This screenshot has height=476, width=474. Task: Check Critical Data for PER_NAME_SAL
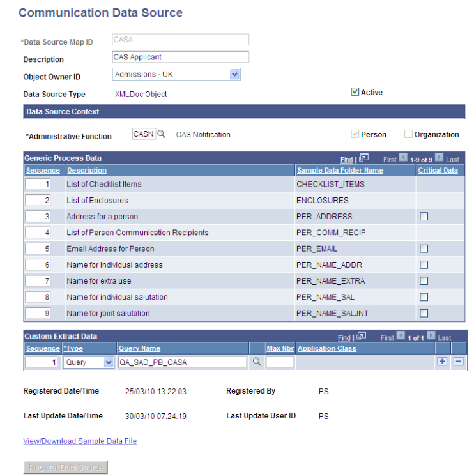coord(424,297)
